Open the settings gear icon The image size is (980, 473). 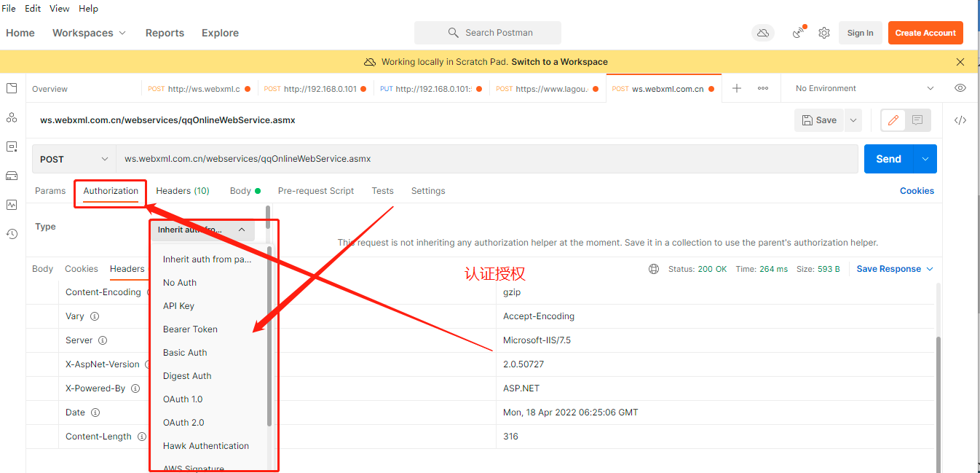click(824, 33)
